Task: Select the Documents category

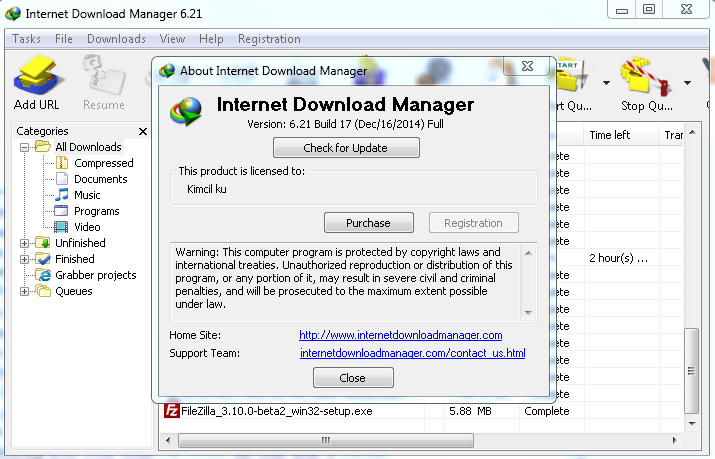Action: coord(100,179)
